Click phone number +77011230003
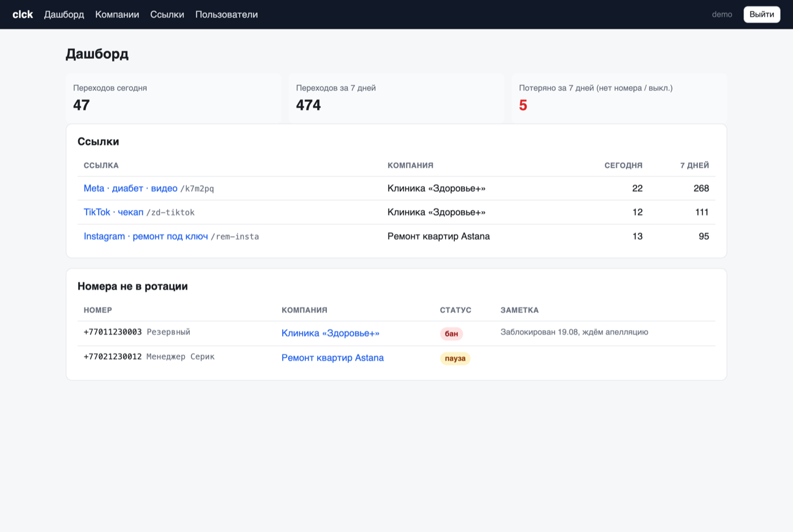Image resolution: width=793 pixels, height=532 pixels. pyautogui.click(x=113, y=332)
